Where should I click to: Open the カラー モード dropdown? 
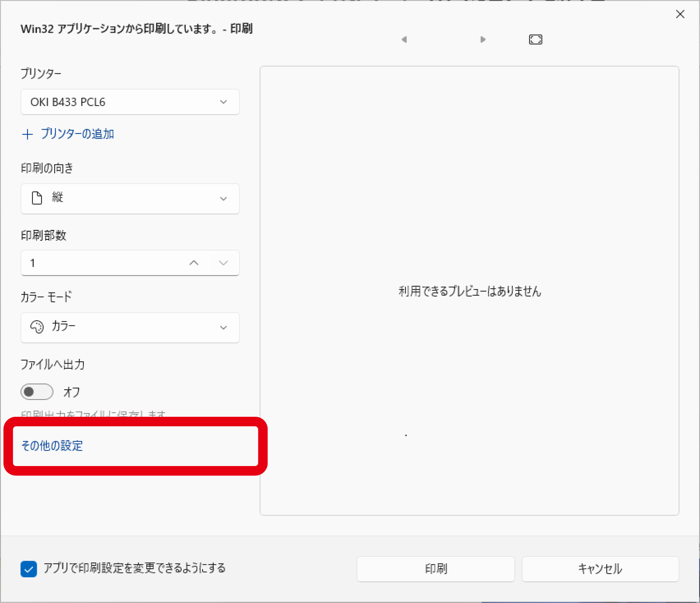(130, 327)
